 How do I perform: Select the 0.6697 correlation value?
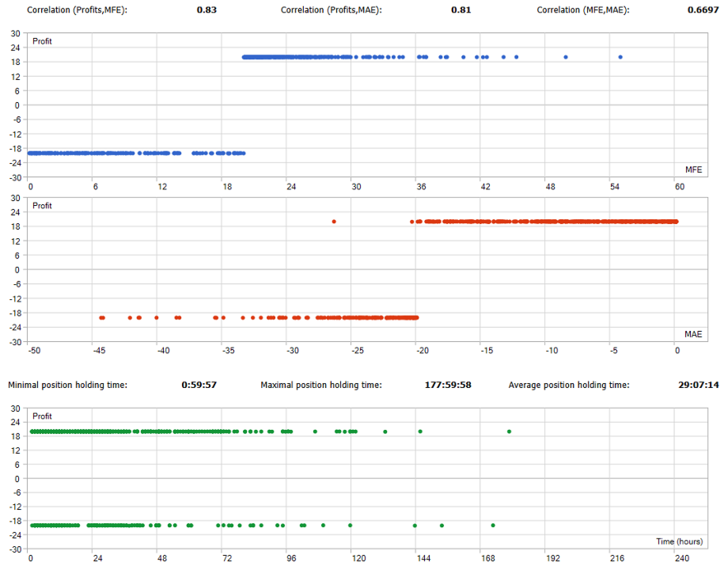[703, 9]
